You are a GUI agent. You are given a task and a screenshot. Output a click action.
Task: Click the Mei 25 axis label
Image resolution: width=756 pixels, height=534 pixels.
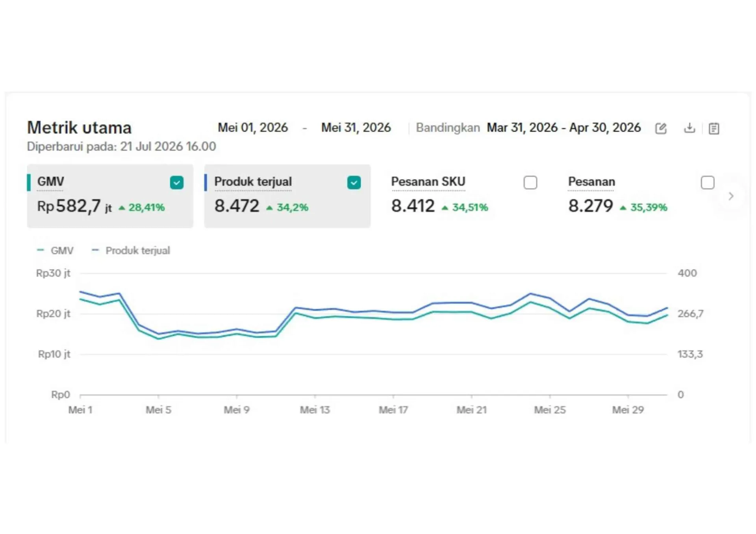click(550, 410)
